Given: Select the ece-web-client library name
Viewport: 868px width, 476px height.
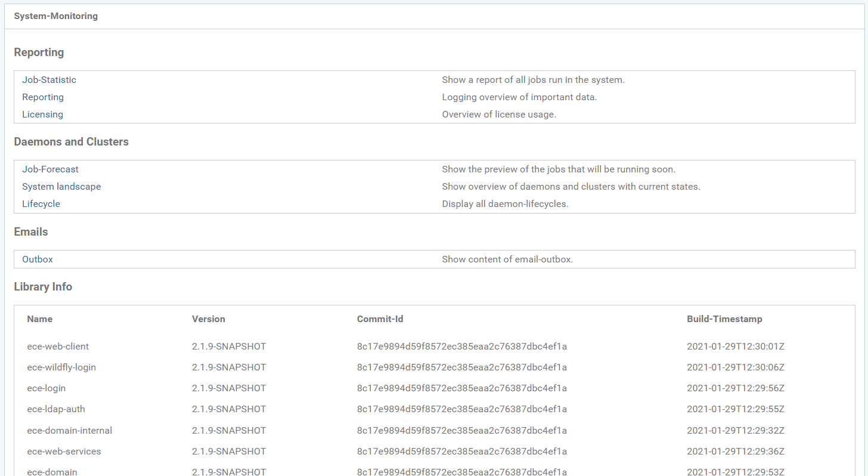Looking at the screenshot, I should [58, 347].
